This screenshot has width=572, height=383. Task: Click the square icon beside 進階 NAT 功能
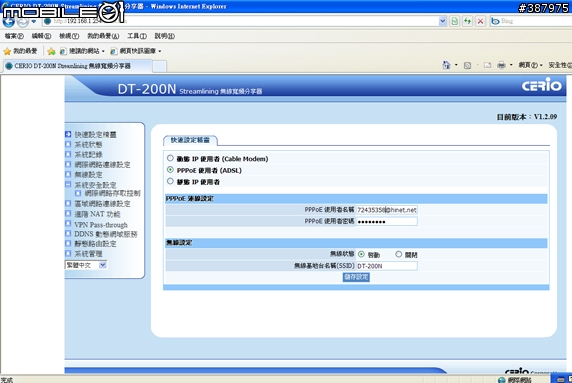(x=68, y=213)
